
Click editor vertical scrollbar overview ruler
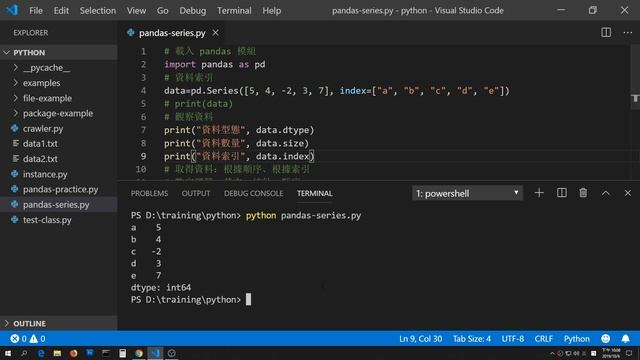(x=635, y=112)
